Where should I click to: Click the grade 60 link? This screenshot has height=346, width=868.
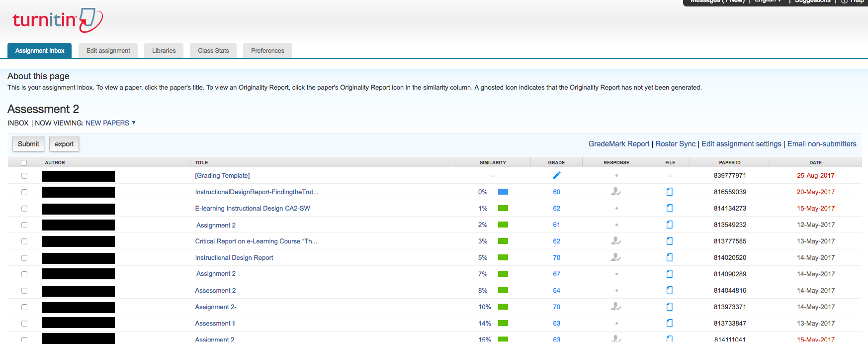(556, 192)
